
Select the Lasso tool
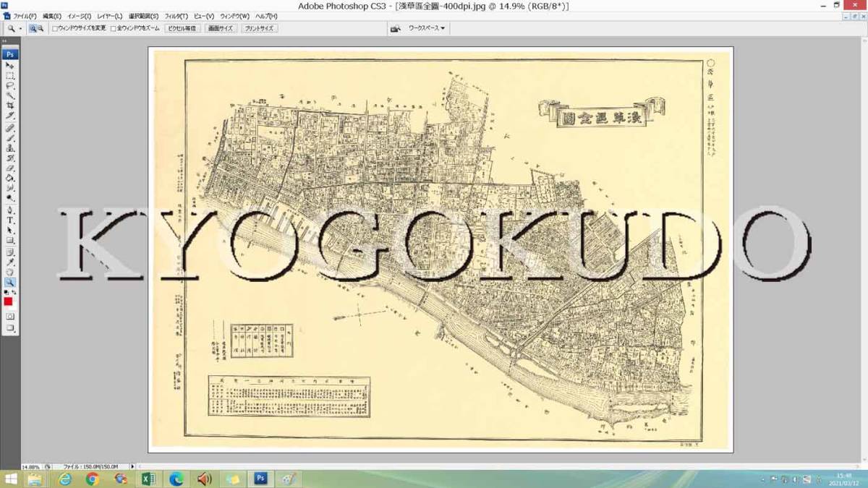click(x=10, y=85)
